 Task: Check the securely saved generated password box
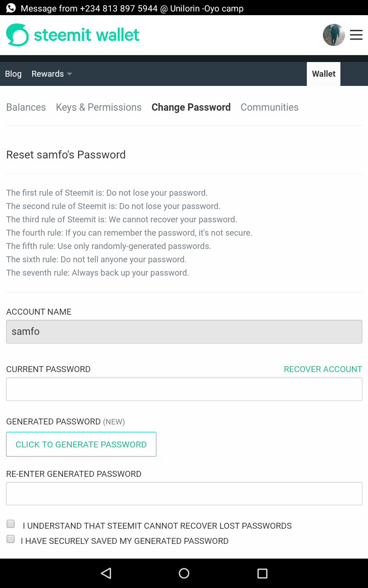tap(11, 539)
